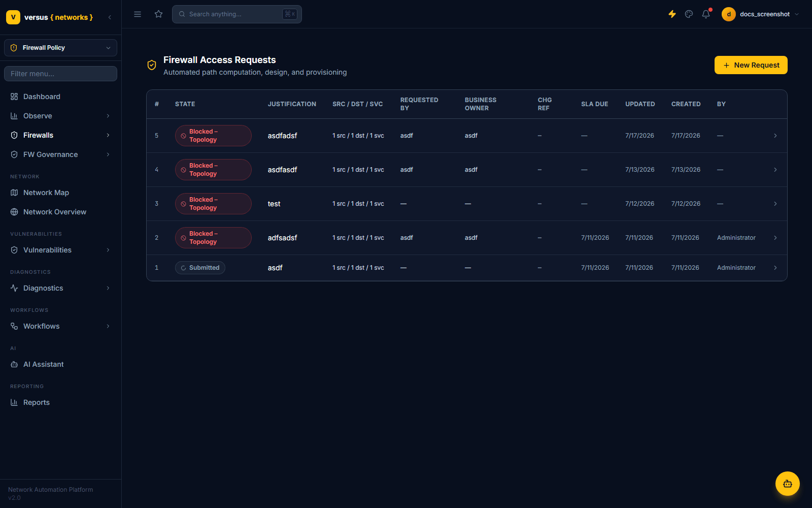Click Blocked – Topology badge for asdfasdf
Screen dimensions: 812x508
(x=213, y=170)
